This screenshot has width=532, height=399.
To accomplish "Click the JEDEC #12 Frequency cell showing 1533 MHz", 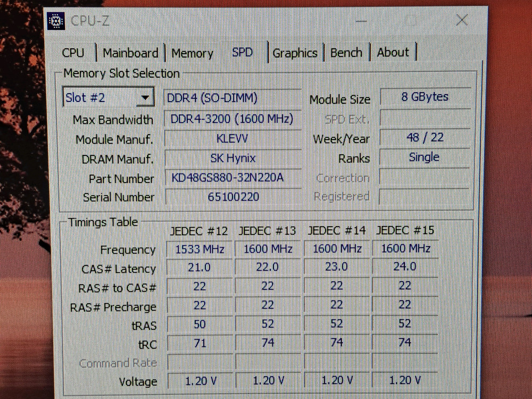I will click(x=199, y=248).
